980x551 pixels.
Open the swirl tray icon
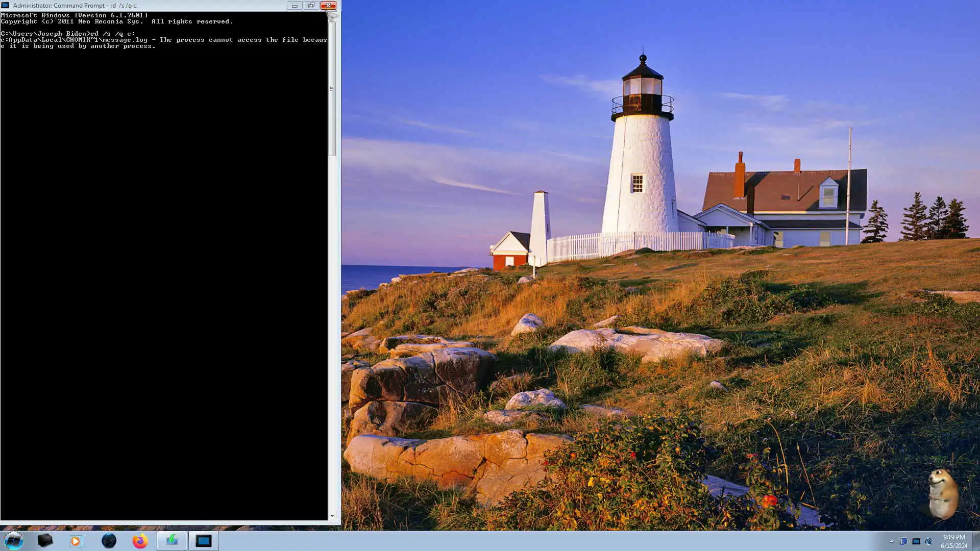coord(928,541)
